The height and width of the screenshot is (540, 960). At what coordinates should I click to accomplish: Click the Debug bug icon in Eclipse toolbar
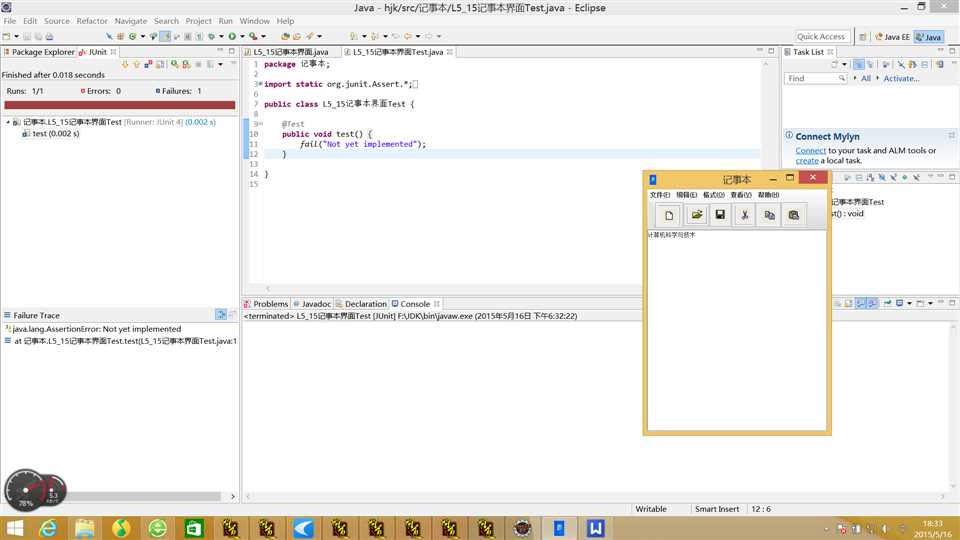point(211,36)
